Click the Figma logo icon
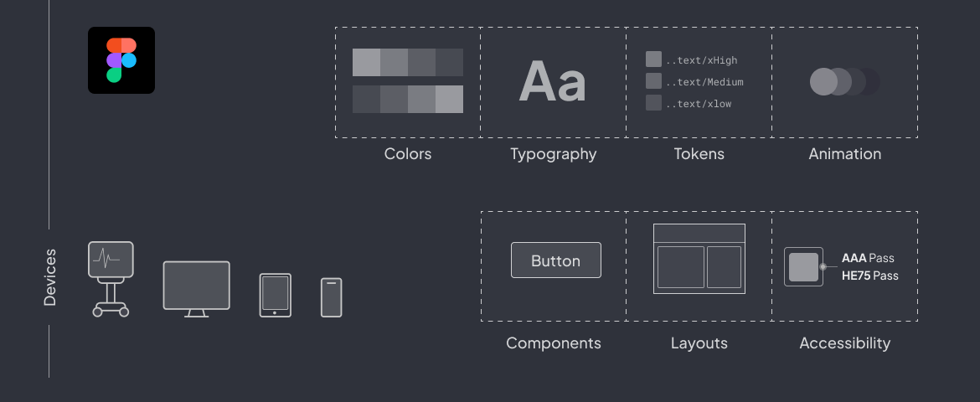The height and width of the screenshot is (402, 980). pos(121,60)
